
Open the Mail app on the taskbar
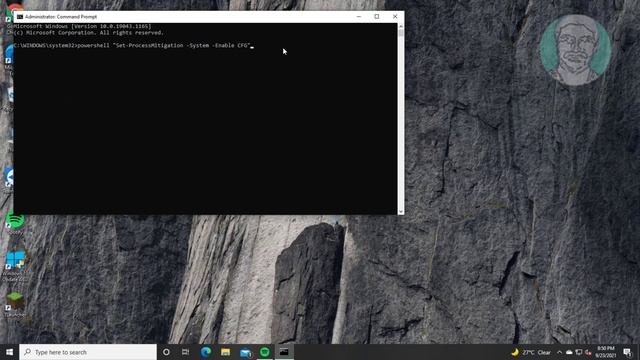245,352
